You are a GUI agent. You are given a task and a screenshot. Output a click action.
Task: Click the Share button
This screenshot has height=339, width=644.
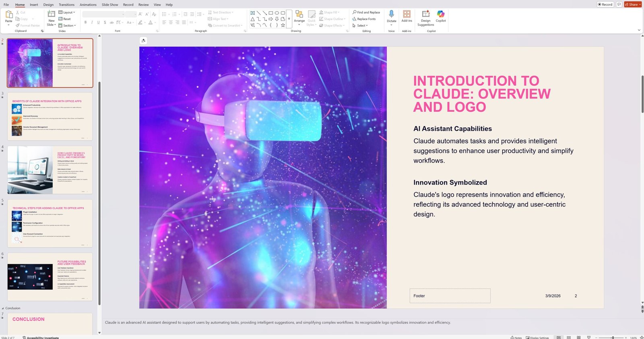coord(633,4)
